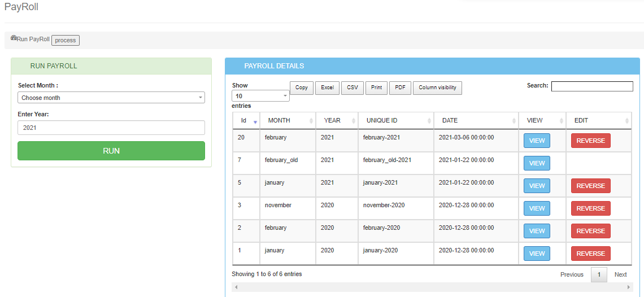Open the Show entries count dropdown
Screen dimensions: 644x297
260,96
